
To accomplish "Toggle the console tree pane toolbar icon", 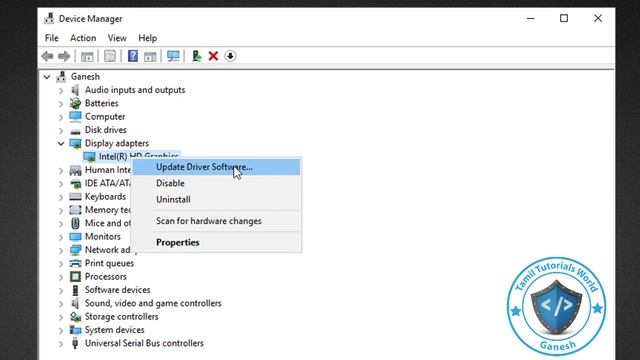I will click(x=87, y=56).
